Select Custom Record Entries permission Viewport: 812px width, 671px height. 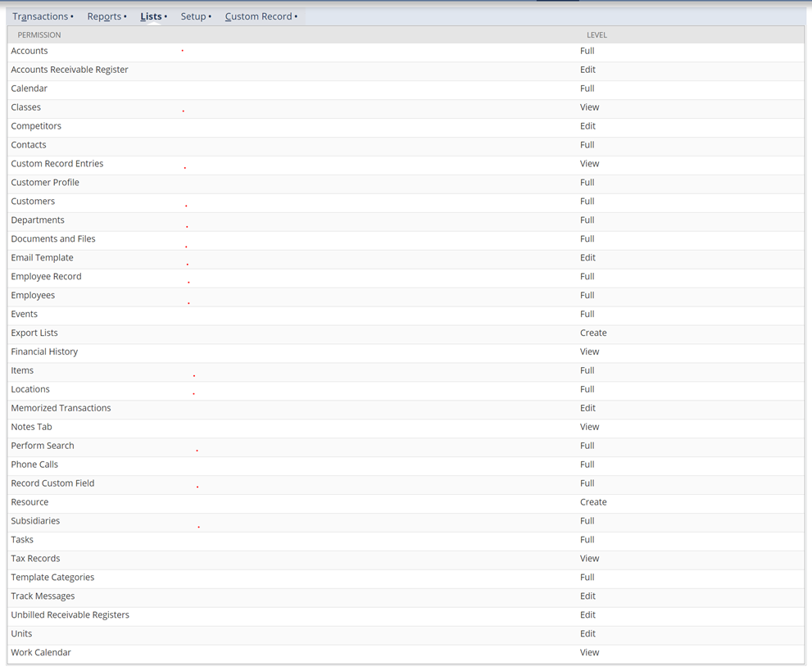[57, 164]
